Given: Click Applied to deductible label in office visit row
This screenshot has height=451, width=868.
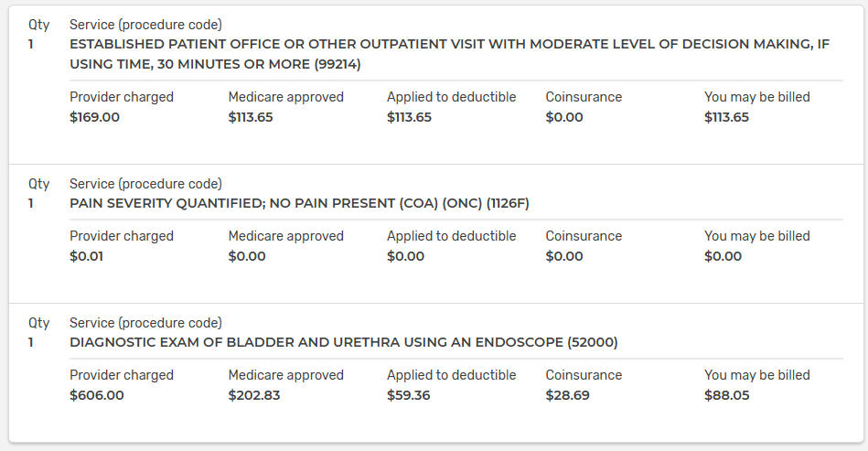Looking at the screenshot, I should pos(451,97).
